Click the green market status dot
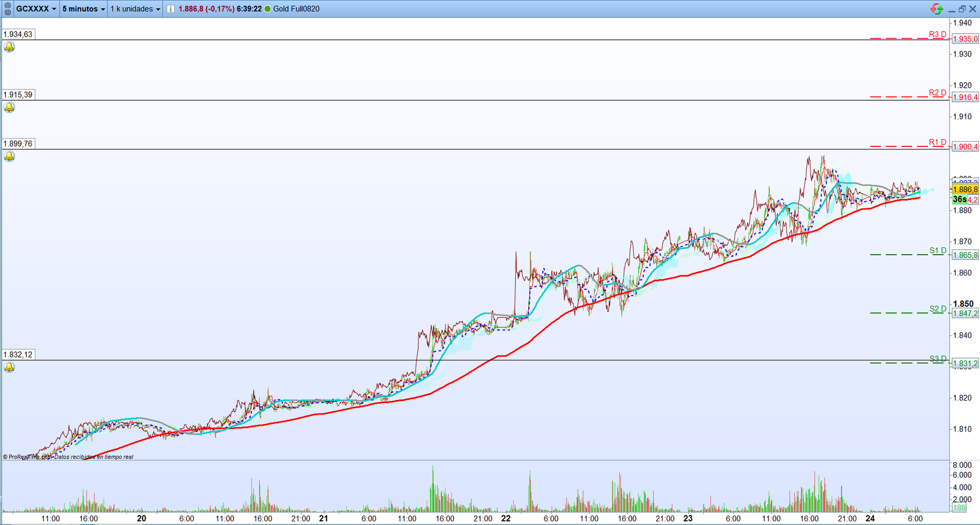Image resolution: width=980 pixels, height=525 pixels. [268, 9]
